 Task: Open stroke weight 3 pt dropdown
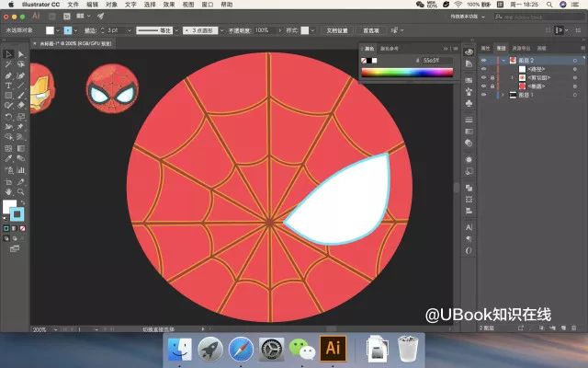[130, 30]
